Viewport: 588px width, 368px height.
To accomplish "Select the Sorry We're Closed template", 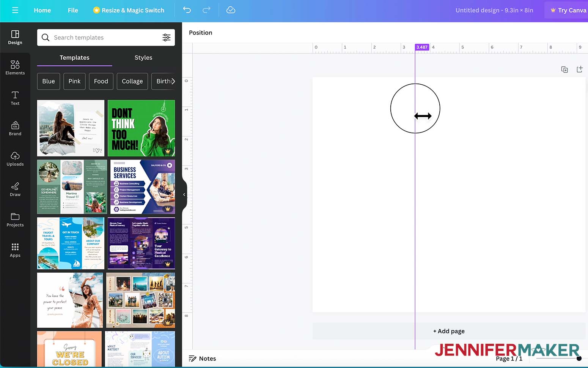I will tap(69, 349).
